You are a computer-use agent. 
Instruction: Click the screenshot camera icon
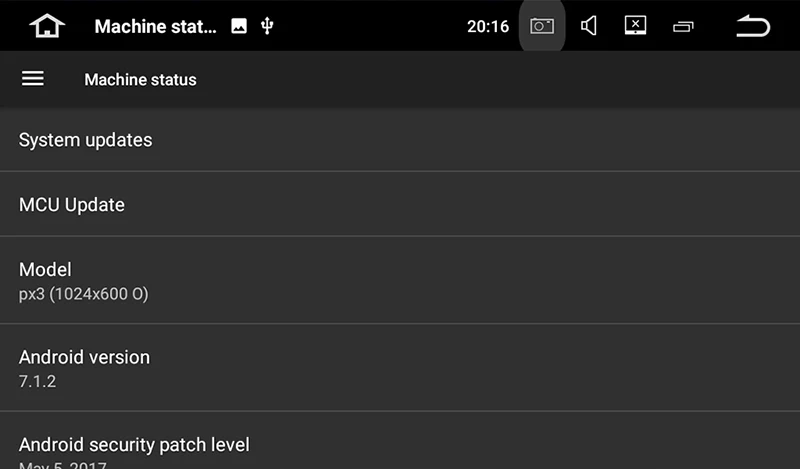coord(542,26)
